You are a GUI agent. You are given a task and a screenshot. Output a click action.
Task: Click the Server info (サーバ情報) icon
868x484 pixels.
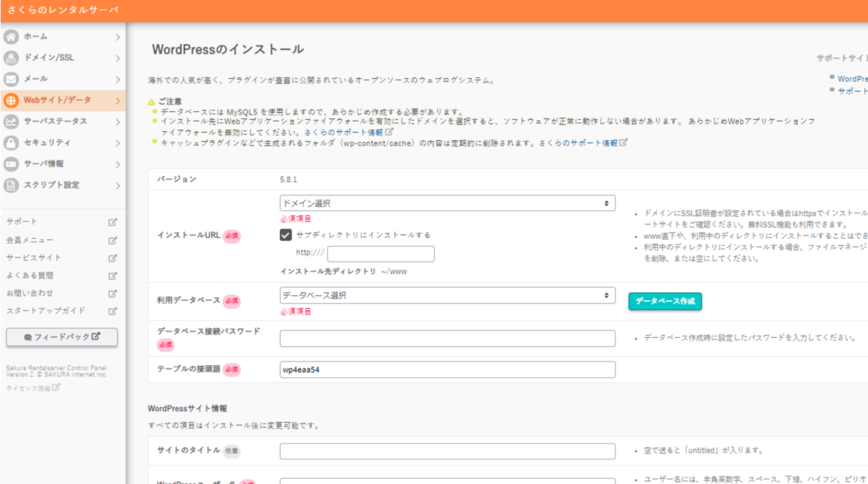pyautogui.click(x=11, y=164)
